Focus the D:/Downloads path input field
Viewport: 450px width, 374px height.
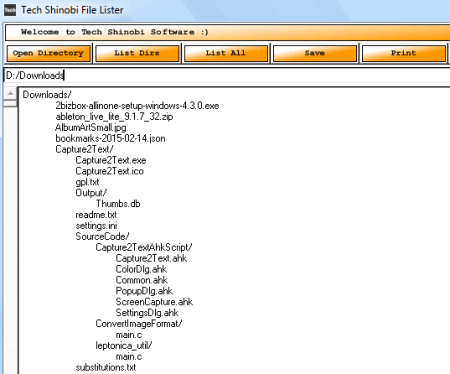(x=227, y=75)
